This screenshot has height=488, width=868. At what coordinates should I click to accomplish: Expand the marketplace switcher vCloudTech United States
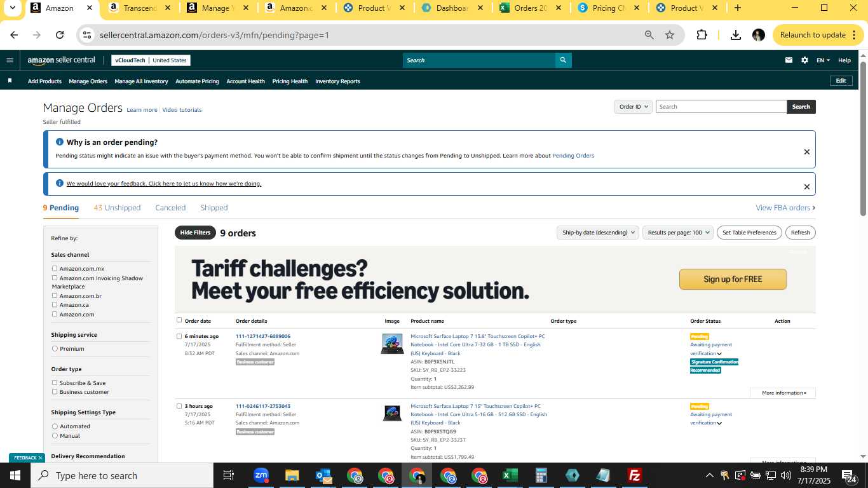point(151,60)
